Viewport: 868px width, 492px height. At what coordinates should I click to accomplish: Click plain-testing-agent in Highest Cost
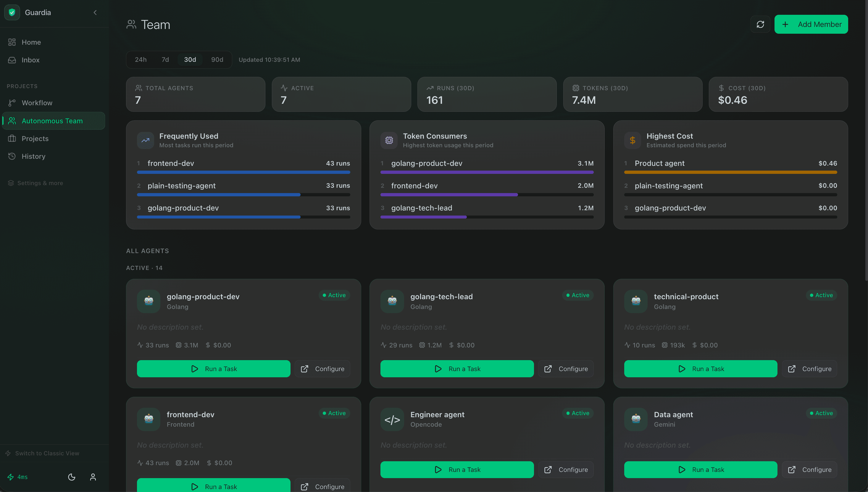point(669,185)
